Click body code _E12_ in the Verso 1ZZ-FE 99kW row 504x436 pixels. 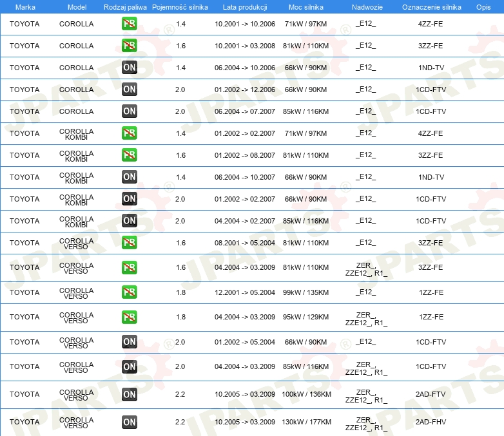point(365,292)
